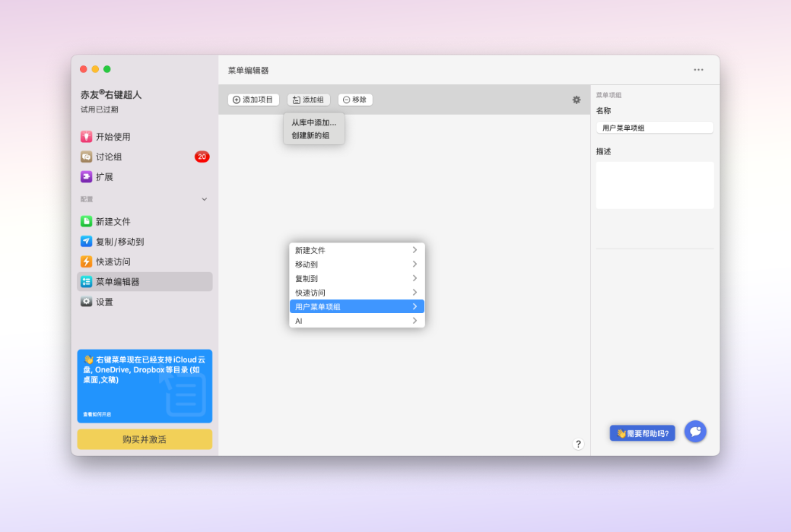Click the toolbar gear settings icon
The height and width of the screenshot is (532, 791).
576,100
